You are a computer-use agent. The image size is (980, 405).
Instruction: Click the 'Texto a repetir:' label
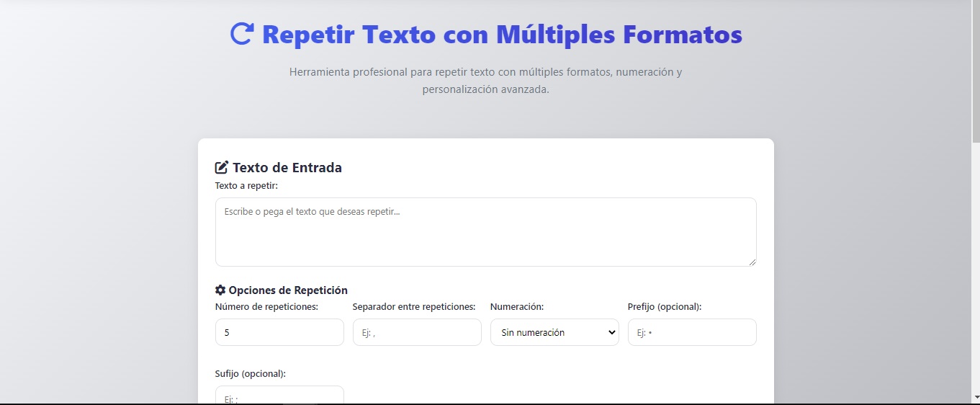(x=246, y=185)
